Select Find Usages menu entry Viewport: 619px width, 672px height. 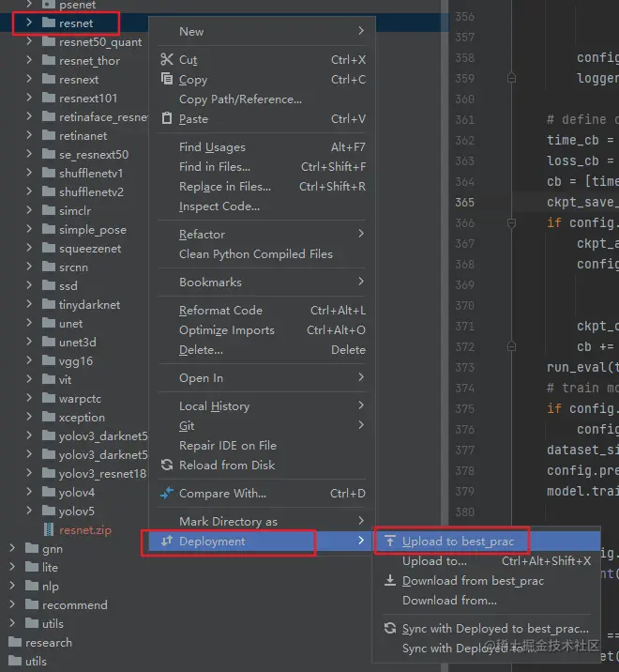coord(262,147)
